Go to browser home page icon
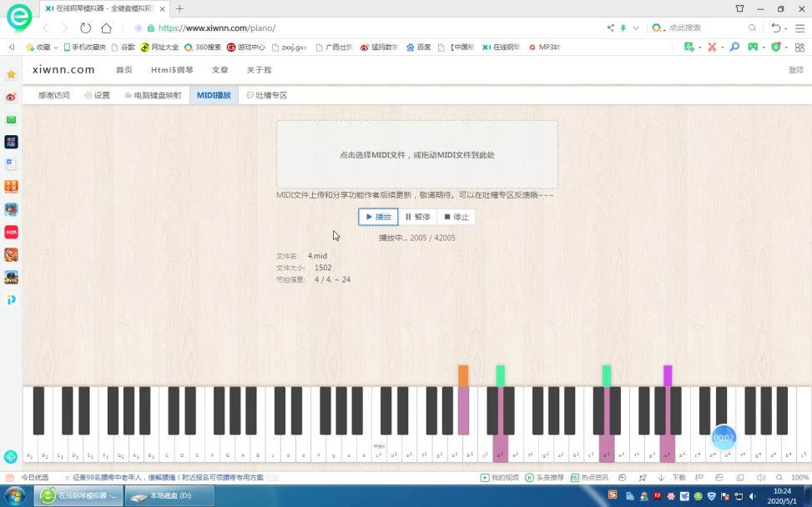This screenshot has height=507, width=812. (106, 28)
